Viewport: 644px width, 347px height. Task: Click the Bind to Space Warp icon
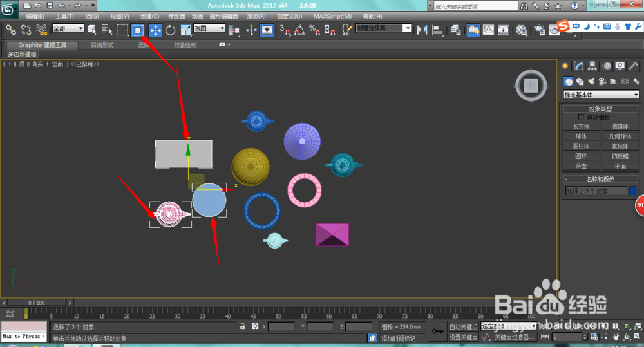point(41,30)
